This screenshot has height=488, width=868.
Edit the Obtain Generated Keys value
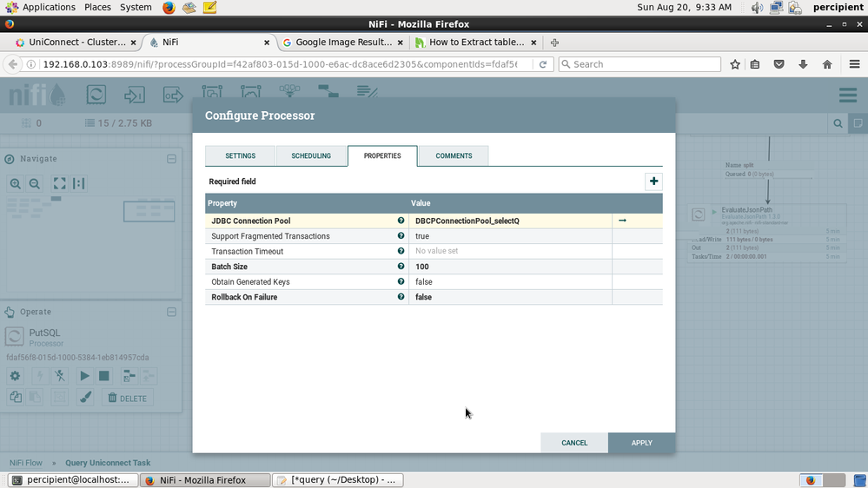(x=510, y=282)
